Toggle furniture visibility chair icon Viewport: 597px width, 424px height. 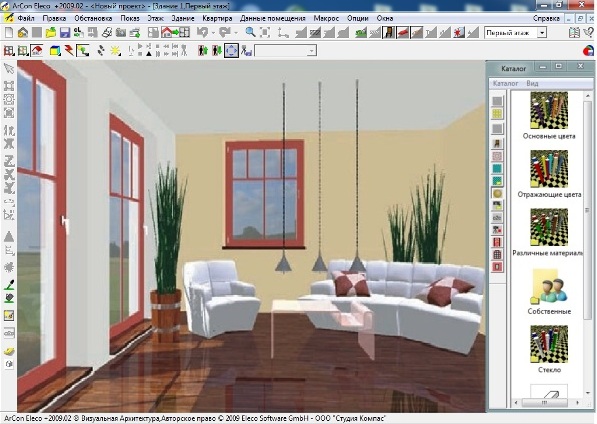tap(388, 33)
